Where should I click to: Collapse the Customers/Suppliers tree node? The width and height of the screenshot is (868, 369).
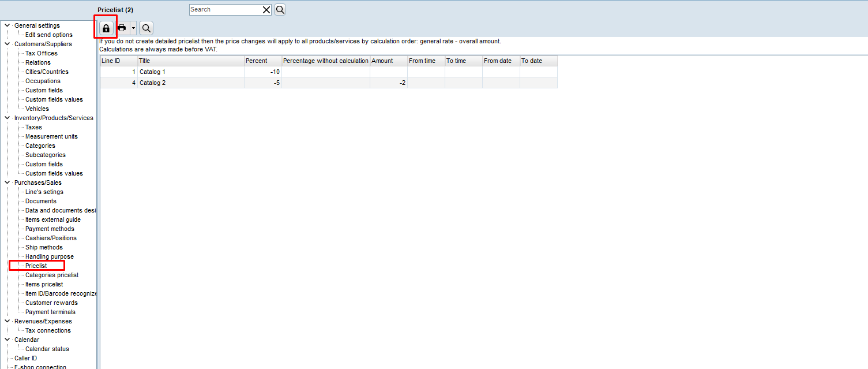(7, 44)
